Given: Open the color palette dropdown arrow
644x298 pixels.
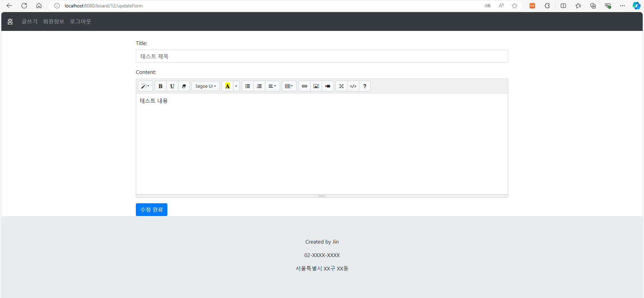Looking at the screenshot, I should 236,86.
